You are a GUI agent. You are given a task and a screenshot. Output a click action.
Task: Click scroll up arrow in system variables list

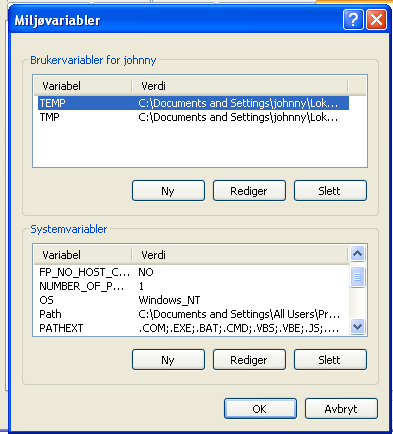pyautogui.click(x=357, y=254)
